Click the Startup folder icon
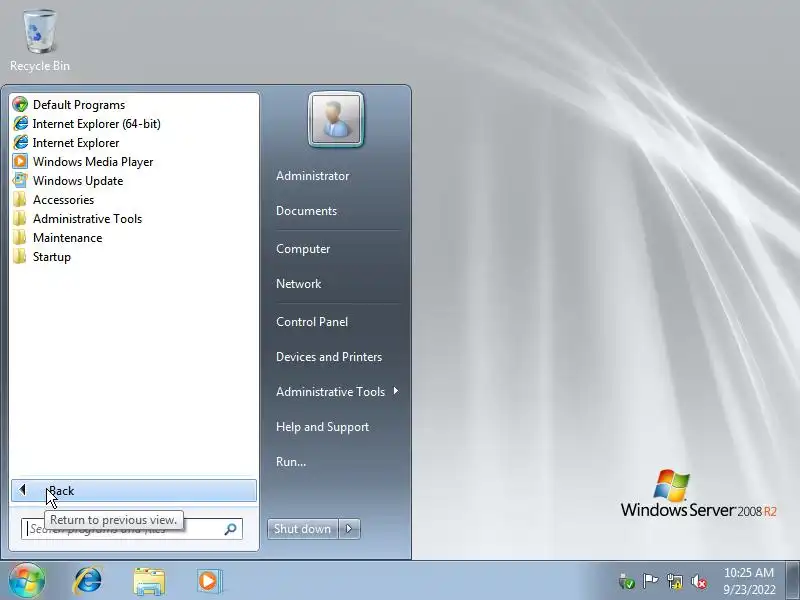Image resolution: width=800 pixels, height=600 pixels. coord(20,257)
